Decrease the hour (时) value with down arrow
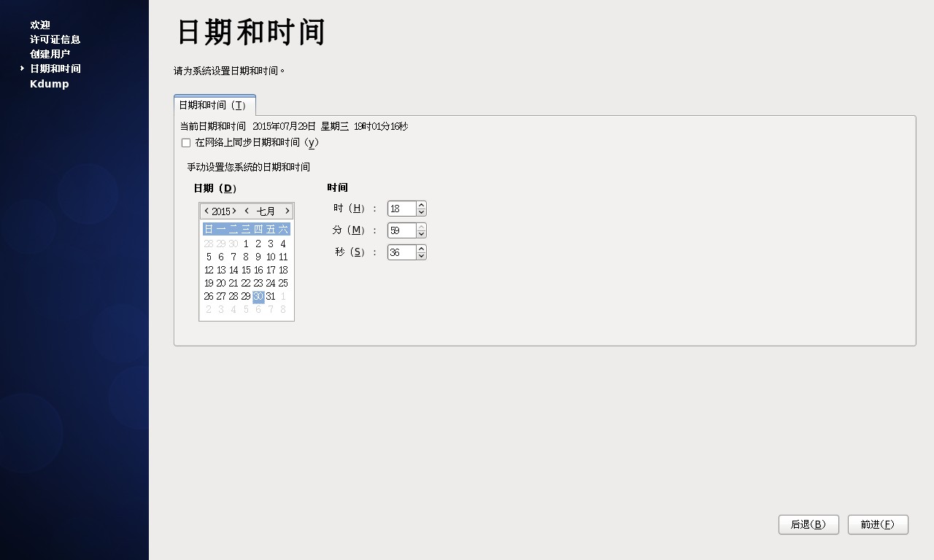Viewport: 934px width, 560px height. pos(421,212)
